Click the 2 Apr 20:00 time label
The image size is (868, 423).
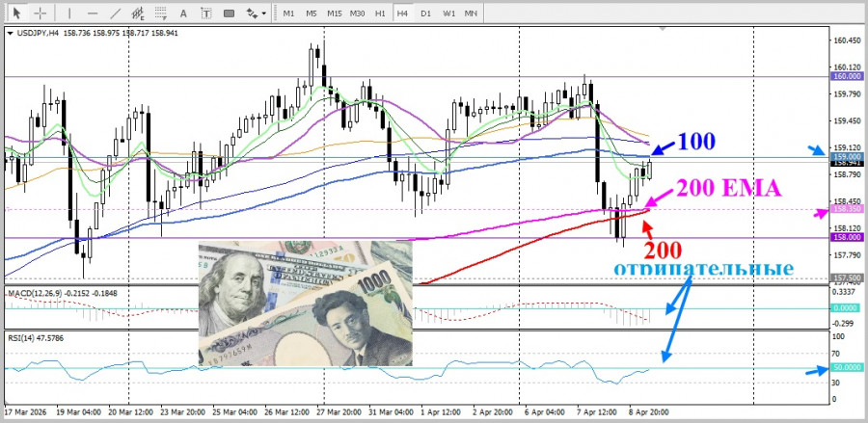pyautogui.click(x=493, y=412)
